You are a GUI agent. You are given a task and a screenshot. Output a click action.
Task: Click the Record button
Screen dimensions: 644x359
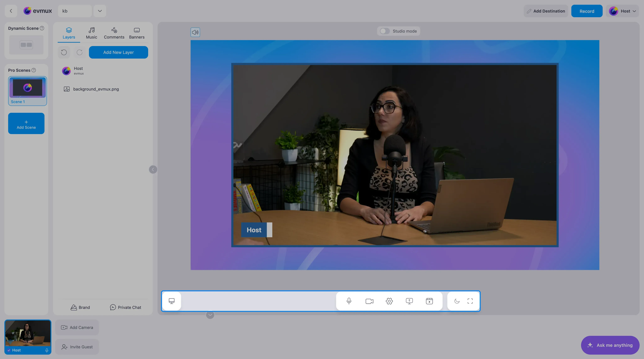587,11
